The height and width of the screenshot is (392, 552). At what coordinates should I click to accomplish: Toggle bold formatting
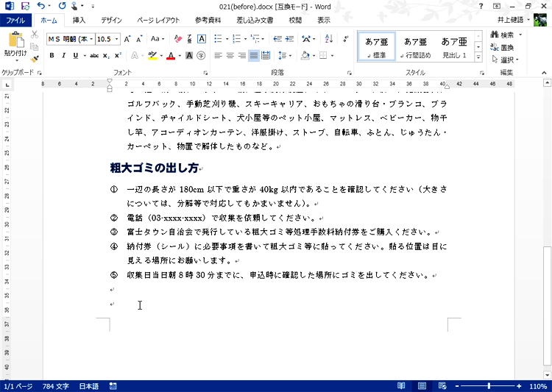click(x=52, y=56)
